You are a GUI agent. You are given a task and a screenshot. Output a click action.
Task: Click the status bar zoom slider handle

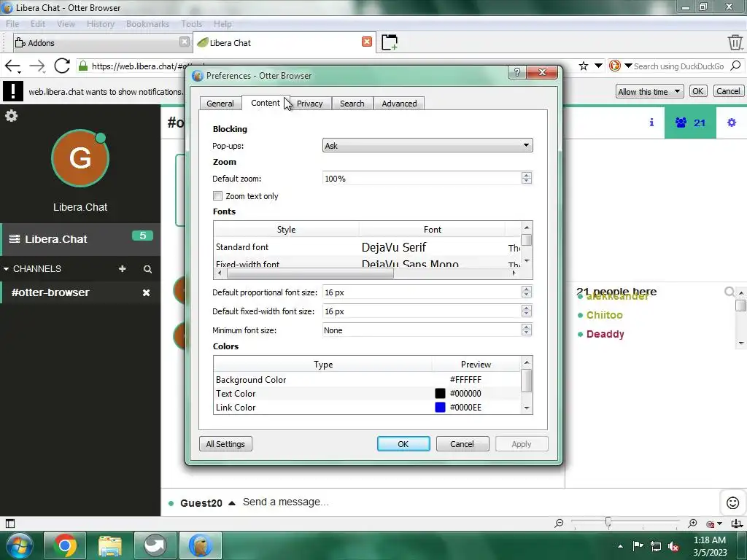(x=608, y=523)
